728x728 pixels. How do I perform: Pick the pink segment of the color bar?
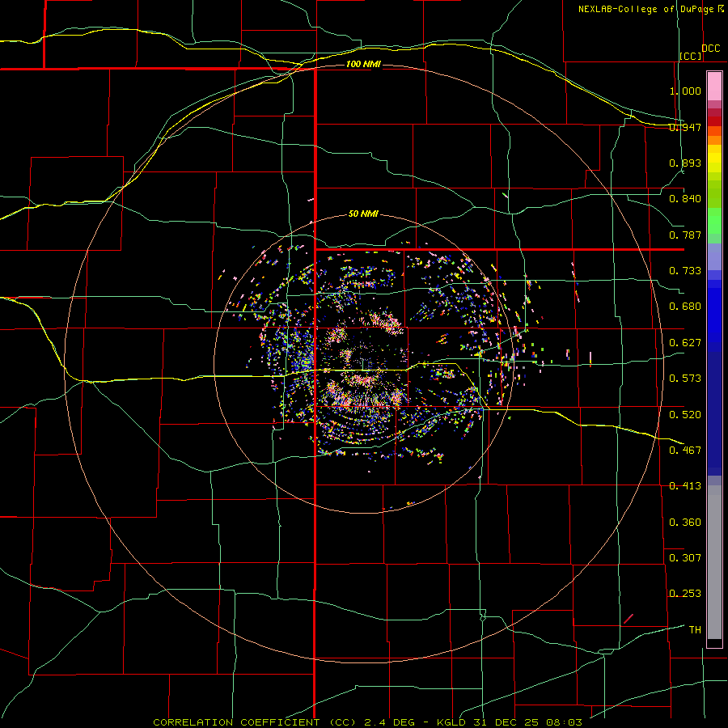[x=714, y=87]
